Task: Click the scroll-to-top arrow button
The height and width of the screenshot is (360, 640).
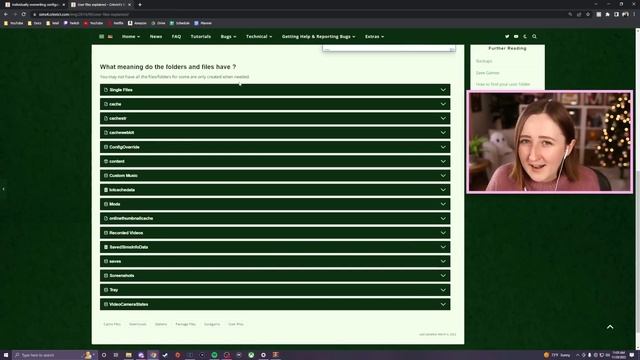Action: [x=610, y=327]
